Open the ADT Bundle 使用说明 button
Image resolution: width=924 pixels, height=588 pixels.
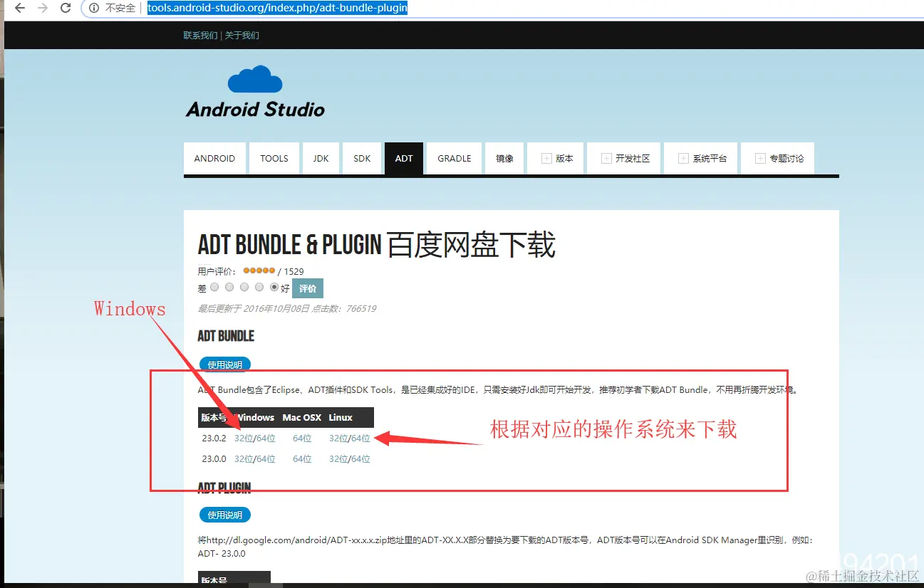(224, 364)
